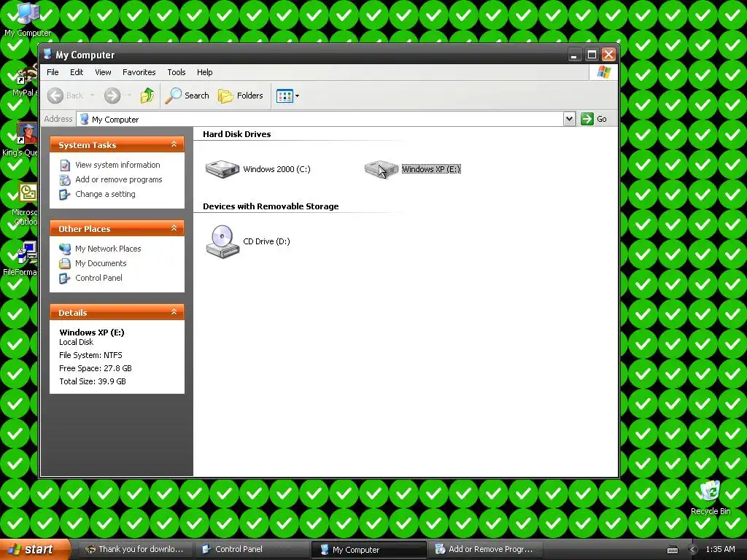Select the Windows 2000 (C:) drive icon
The width and height of the screenshot is (747, 560).
point(222,169)
